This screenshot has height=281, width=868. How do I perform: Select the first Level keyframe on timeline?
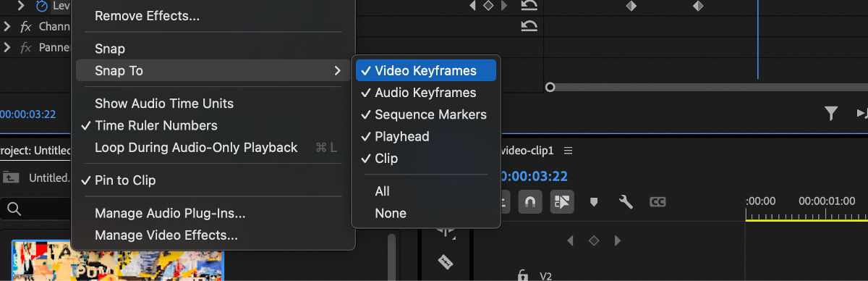631,6
